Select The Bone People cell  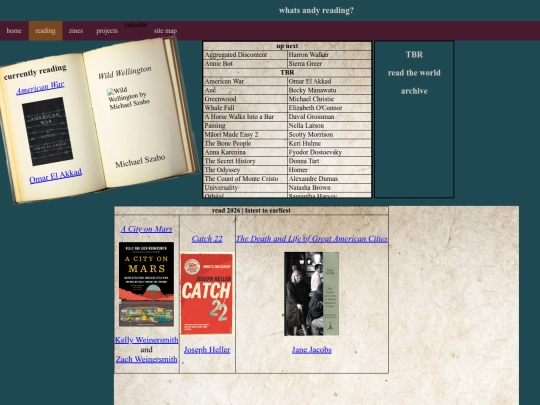click(x=245, y=143)
